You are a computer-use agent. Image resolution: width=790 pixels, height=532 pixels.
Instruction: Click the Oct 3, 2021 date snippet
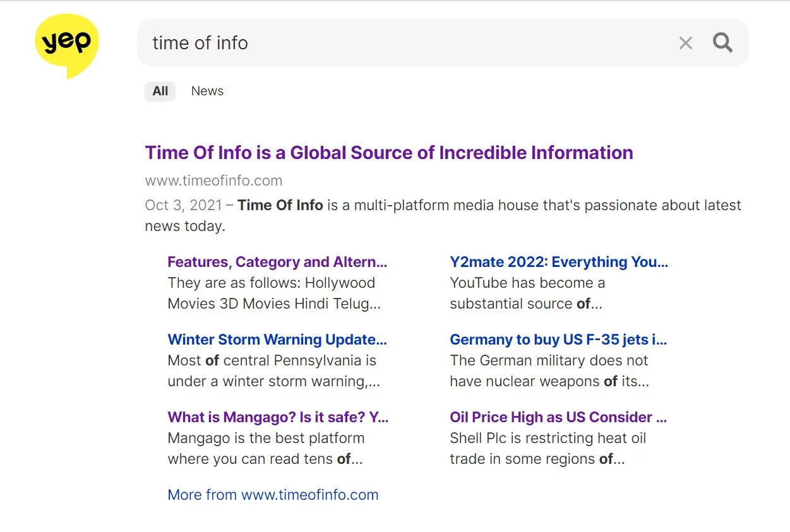point(182,204)
